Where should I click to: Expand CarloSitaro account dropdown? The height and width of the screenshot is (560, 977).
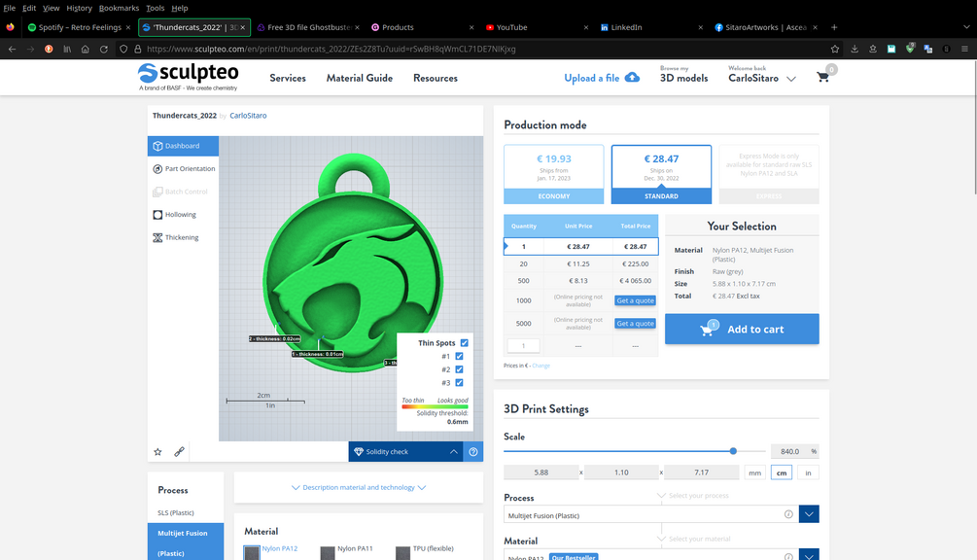[791, 79]
